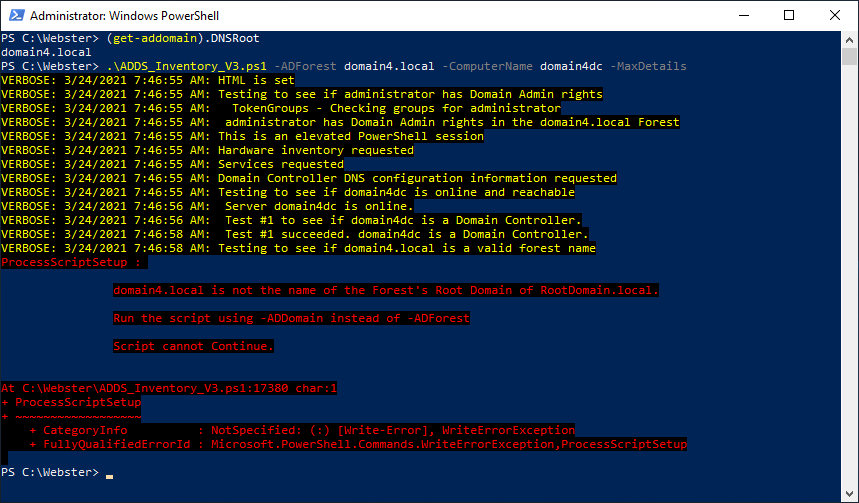The width and height of the screenshot is (859, 503).
Task: Click the blinking cursor at the last prompt
Action: click(x=109, y=472)
